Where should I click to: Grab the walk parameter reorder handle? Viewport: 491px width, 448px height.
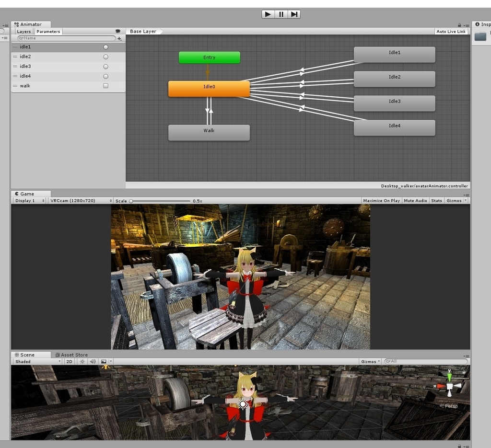[15, 86]
